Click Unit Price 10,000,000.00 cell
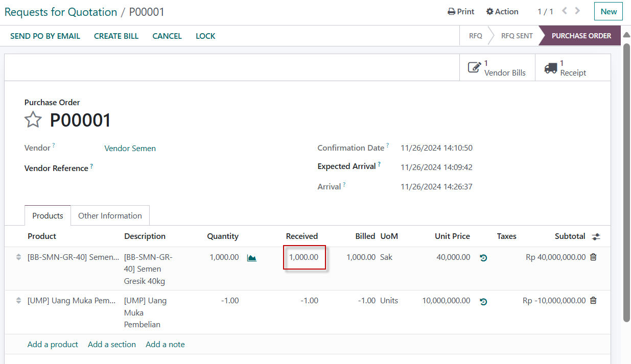Image resolution: width=631 pixels, height=364 pixels. [x=446, y=300]
